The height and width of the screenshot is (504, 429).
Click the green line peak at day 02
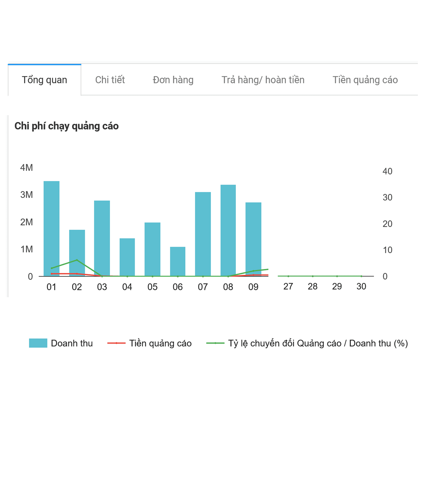click(x=77, y=260)
